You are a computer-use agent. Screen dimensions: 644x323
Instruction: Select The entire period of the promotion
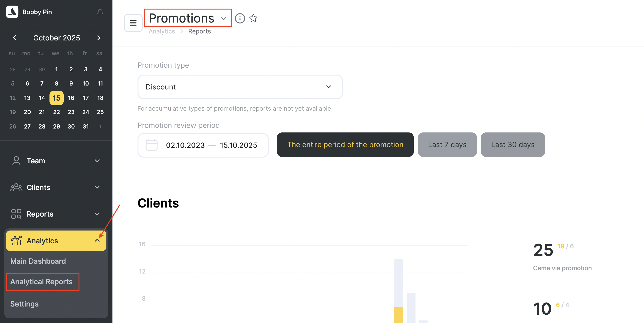(345, 145)
